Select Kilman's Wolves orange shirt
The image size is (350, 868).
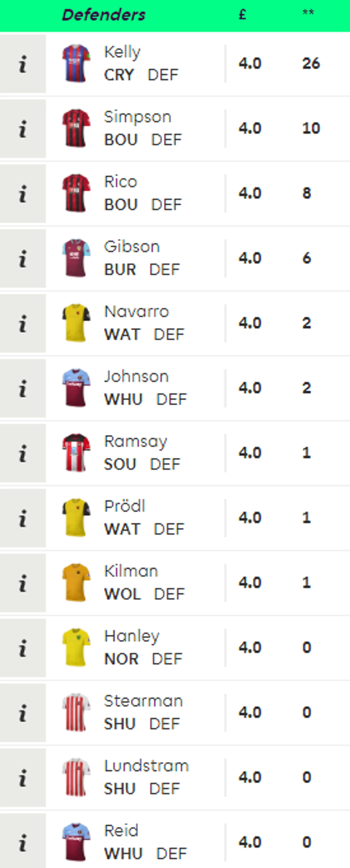(x=76, y=583)
